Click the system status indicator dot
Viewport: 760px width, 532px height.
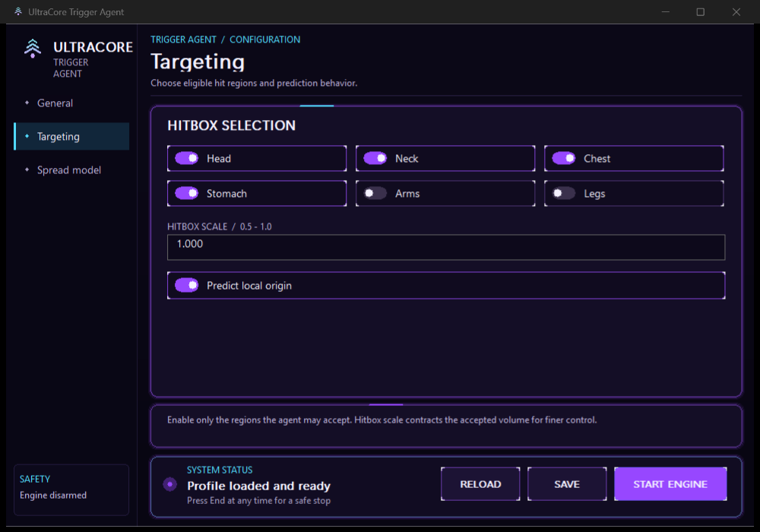[169, 484]
